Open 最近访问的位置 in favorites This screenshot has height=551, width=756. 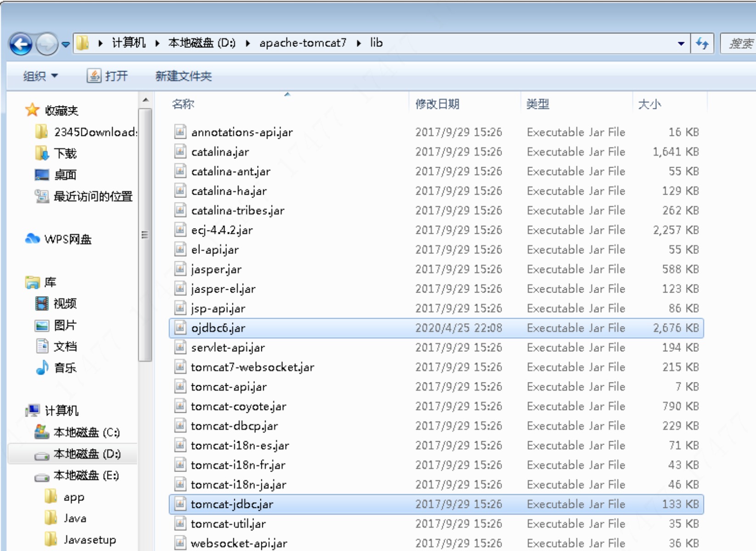pyautogui.click(x=84, y=197)
